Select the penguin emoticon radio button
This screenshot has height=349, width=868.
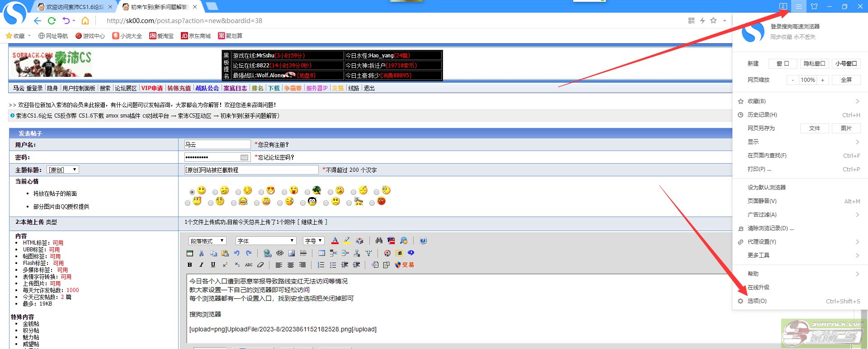[303, 203]
